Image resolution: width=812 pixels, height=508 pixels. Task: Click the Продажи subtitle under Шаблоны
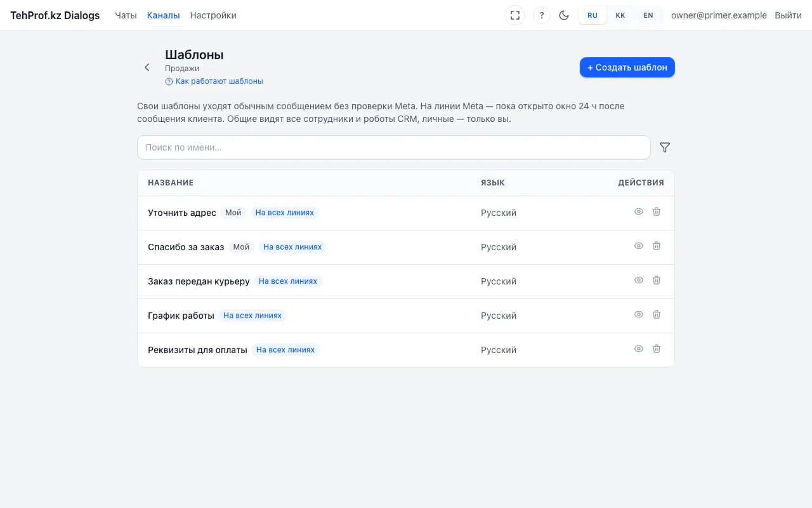click(182, 69)
